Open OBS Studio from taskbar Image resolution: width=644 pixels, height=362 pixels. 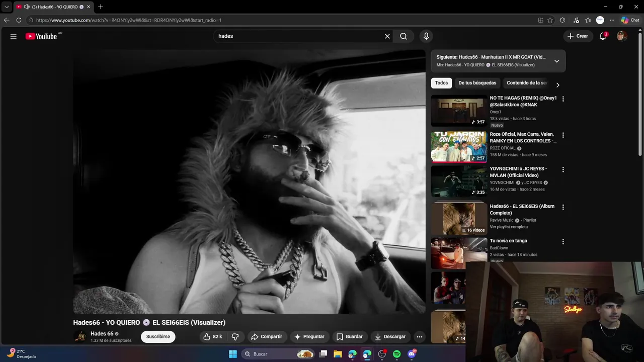click(382, 354)
